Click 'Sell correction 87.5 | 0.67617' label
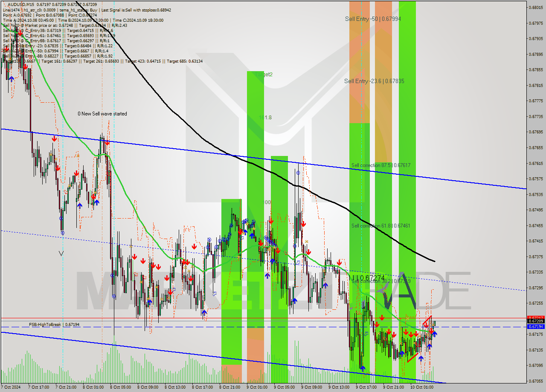Screen dimensions: 546x392 (x=381, y=165)
